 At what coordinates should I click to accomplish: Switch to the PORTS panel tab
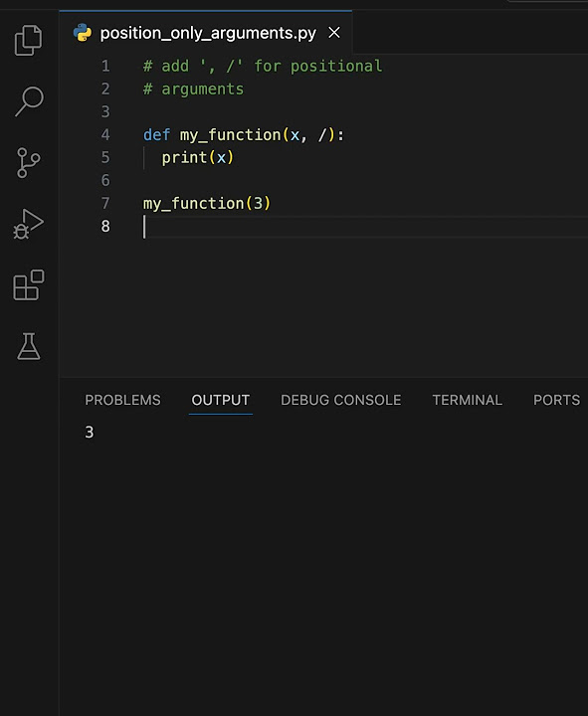[x=556, y=400]
